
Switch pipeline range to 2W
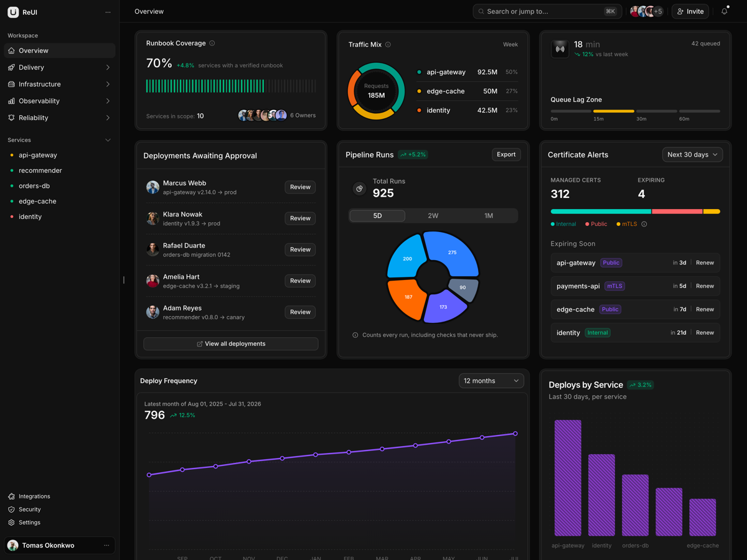[433, 216]
